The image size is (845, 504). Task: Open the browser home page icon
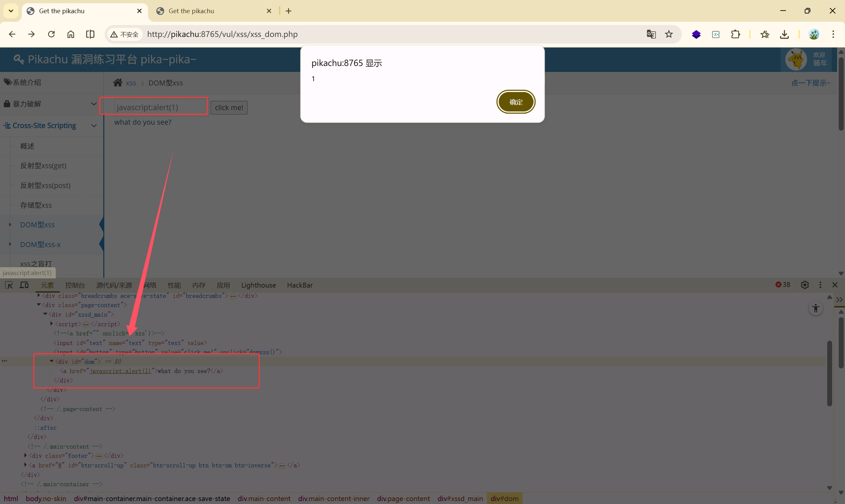coord(71,34)
